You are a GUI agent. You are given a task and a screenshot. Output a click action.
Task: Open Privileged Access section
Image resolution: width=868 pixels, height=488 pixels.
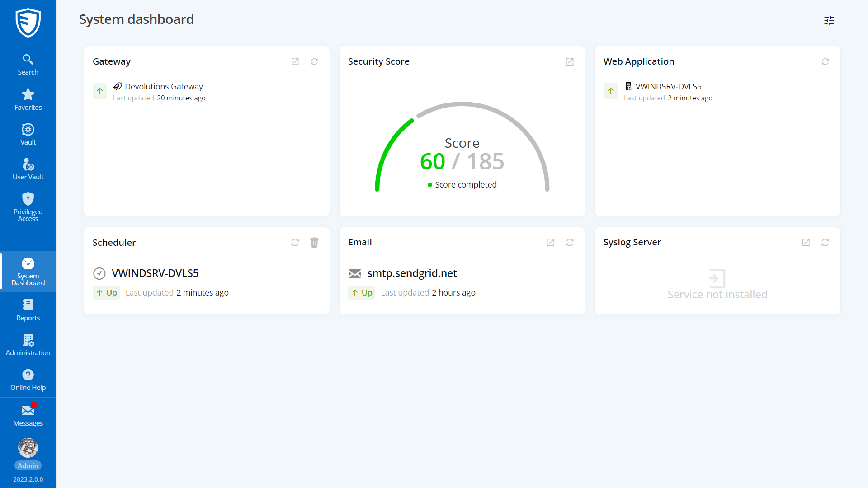28,207
